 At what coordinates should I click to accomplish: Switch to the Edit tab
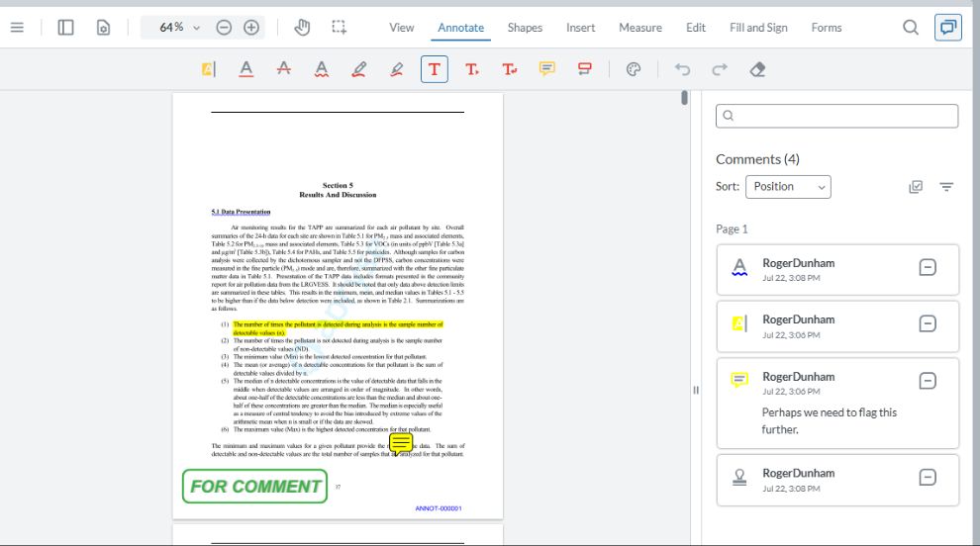(x=696, y=28)
